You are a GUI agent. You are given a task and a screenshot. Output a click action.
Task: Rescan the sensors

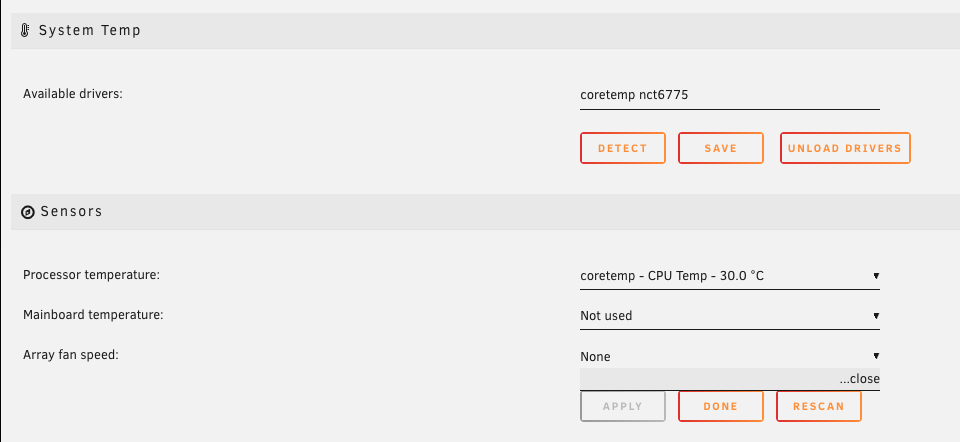tap(819, 406)
